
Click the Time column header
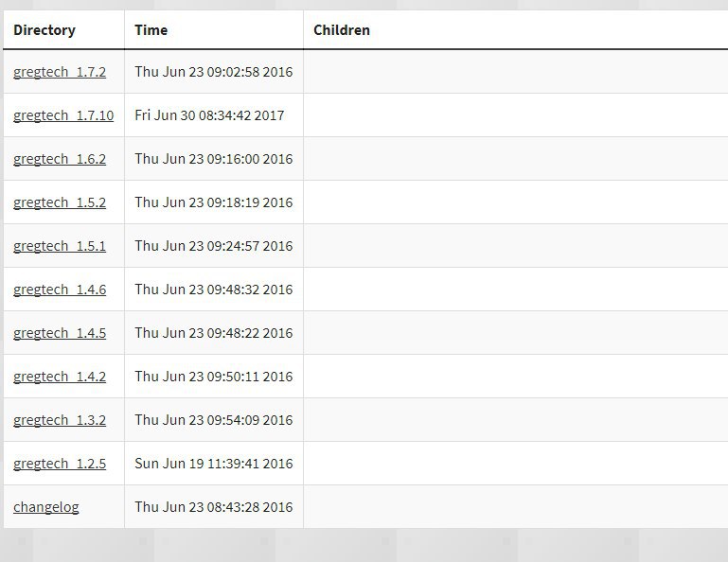click(151, 30)
